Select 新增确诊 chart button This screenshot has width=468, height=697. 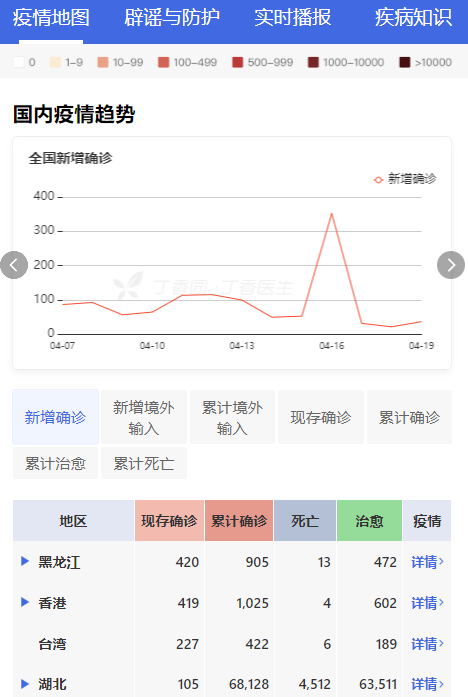[56, 417]
